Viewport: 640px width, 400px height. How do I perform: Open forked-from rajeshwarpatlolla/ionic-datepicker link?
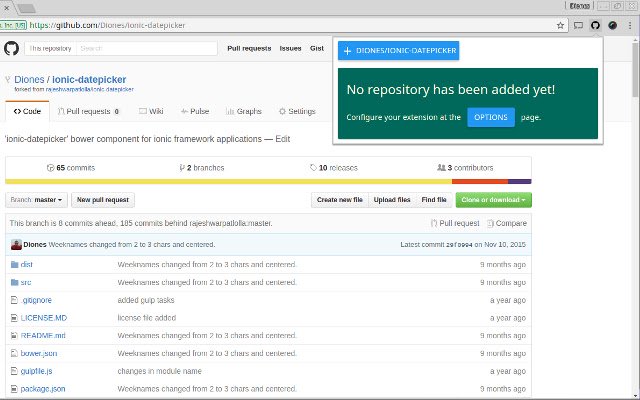click(89, 89)
